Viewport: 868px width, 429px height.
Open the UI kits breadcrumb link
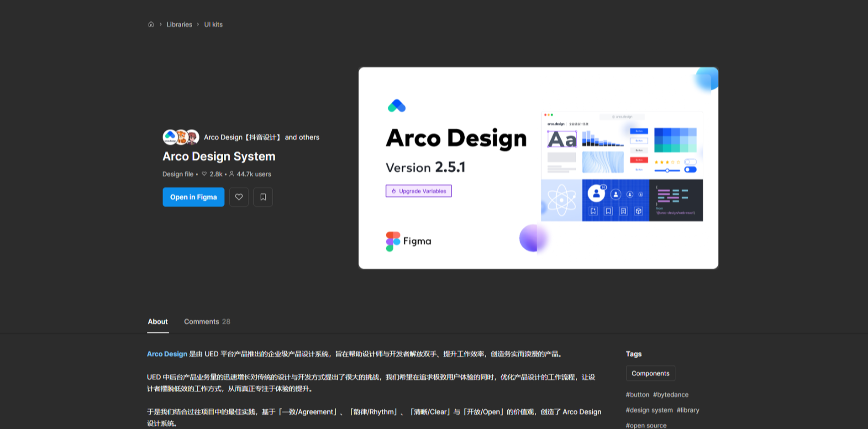coord(213,24)
